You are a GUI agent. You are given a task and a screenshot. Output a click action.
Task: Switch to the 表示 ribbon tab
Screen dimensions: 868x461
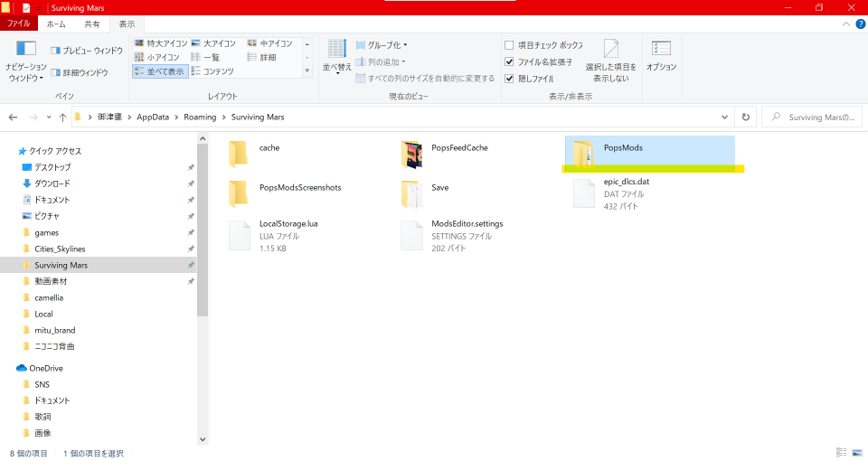point(127,24)
